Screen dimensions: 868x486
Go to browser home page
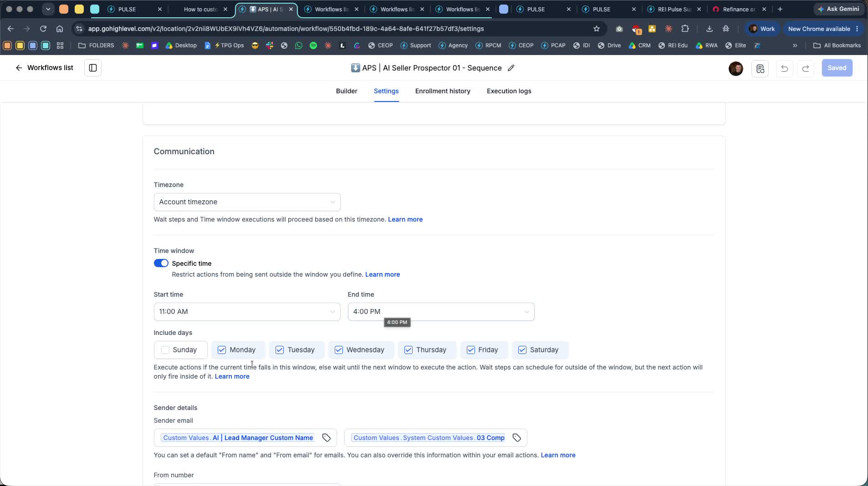coord(60,29)
